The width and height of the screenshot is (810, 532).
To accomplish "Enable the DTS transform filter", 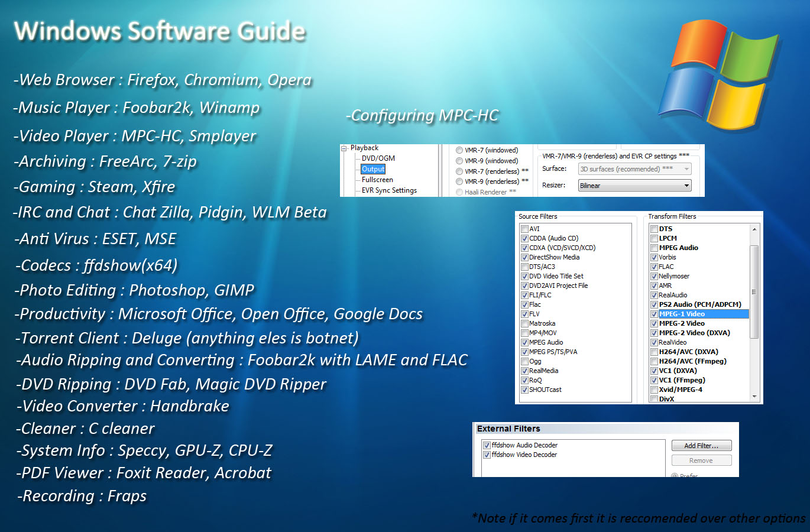I will click(654, 229).
